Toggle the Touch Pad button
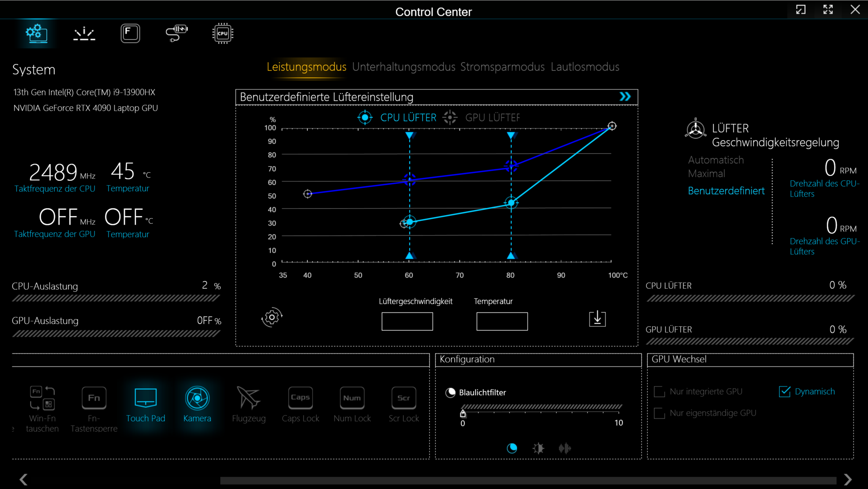 point(146,399)
